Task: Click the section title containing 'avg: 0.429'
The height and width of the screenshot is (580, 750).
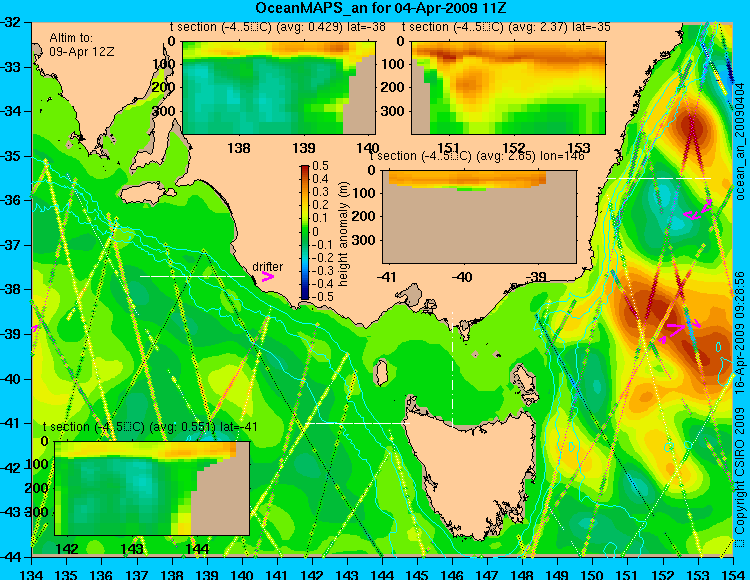Action: pos(277,27)
